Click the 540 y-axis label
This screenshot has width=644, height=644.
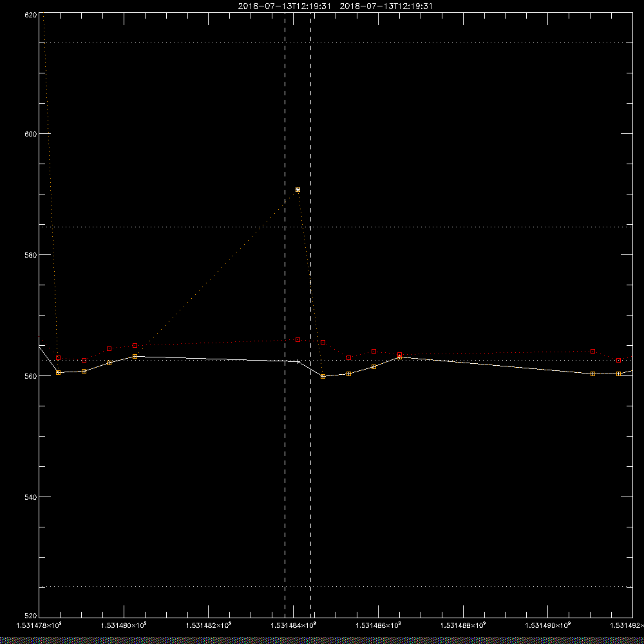(x=32, y=497)
